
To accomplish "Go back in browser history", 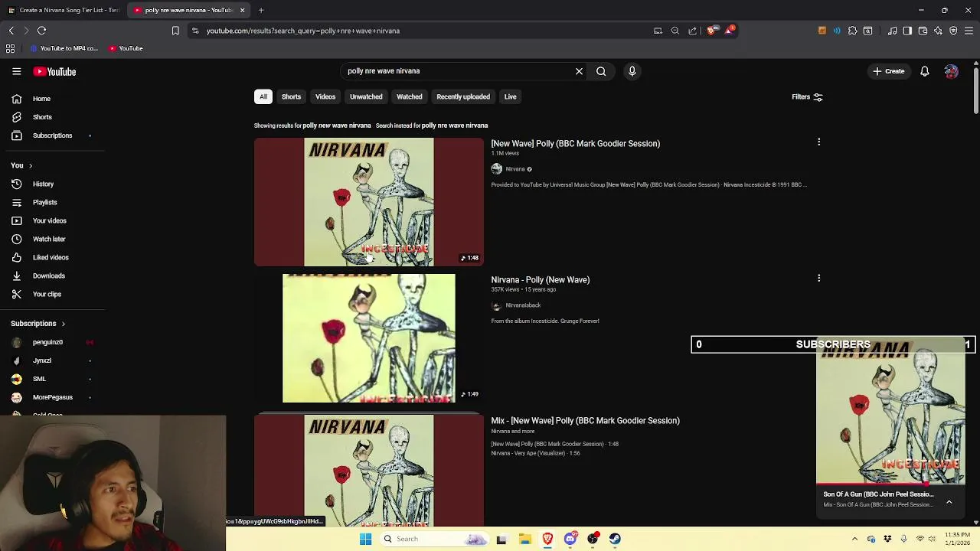I will [11, 31].
